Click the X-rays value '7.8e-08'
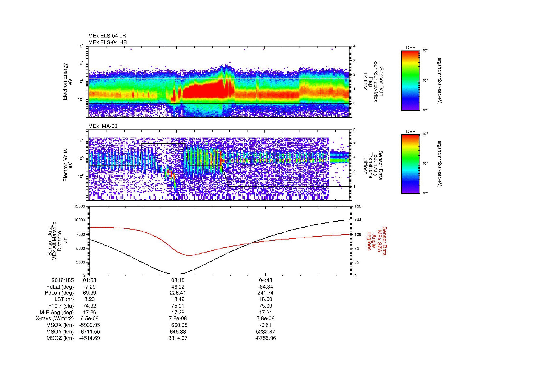Screen dimensions: 555x392 click(266, 318)
